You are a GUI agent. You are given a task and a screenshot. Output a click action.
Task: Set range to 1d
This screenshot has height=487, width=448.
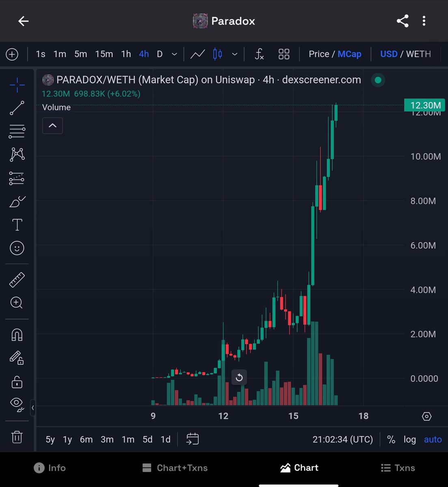point(165,440)
